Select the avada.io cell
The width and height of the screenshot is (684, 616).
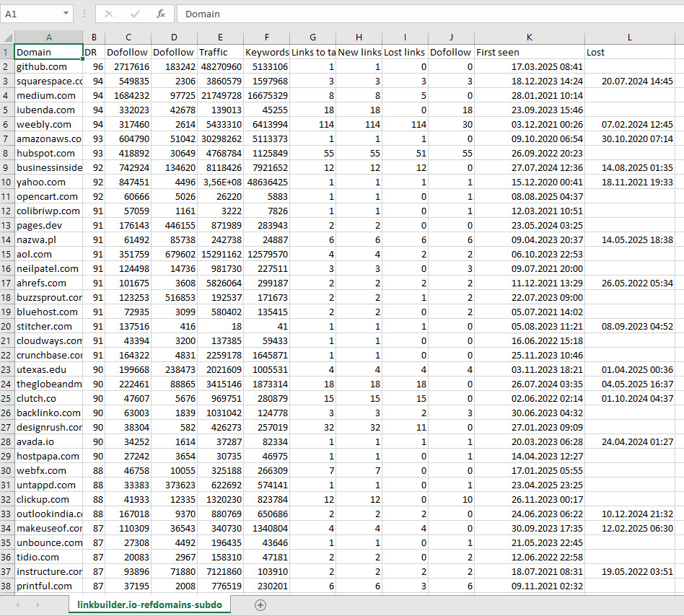(49, 441)
